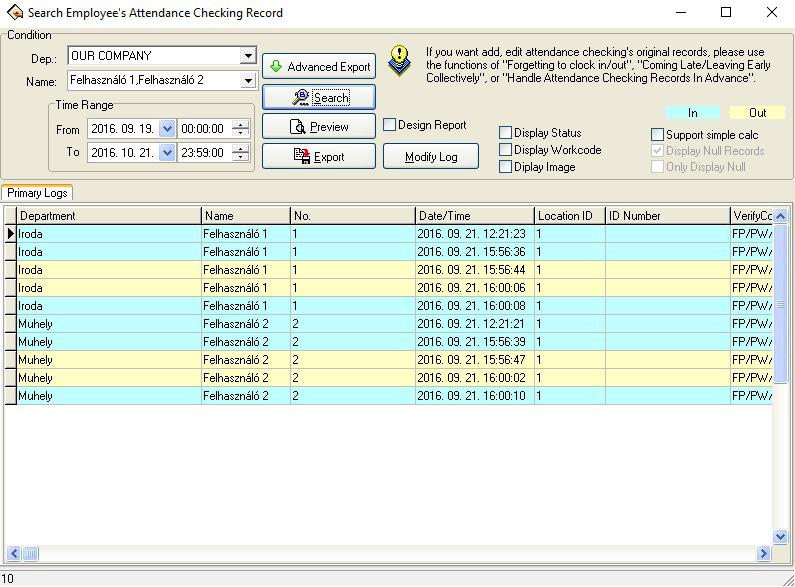Click the Advanced Export button

click(319, 66)
